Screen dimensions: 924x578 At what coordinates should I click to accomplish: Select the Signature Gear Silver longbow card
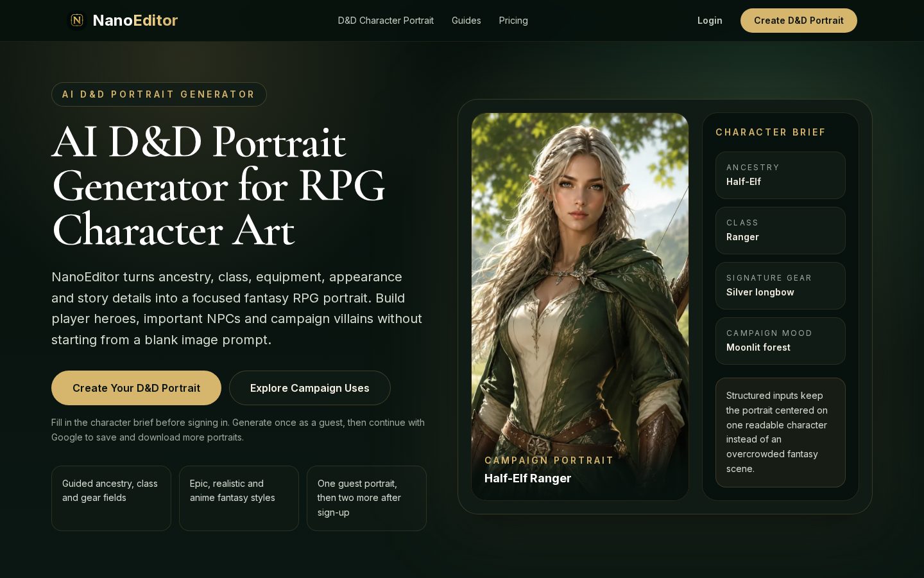click(x=780, y=286)
